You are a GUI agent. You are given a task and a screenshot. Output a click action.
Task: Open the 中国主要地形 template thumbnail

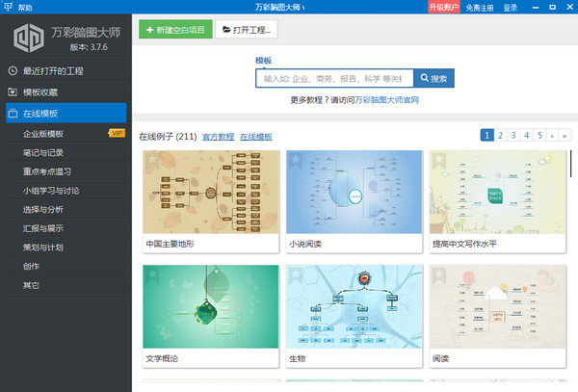(211, 192)
